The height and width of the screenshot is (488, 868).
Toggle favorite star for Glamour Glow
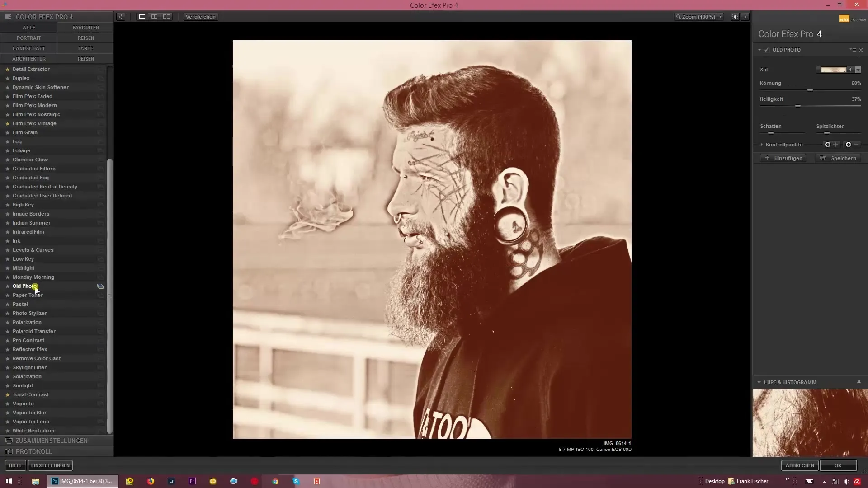[8, 160]
